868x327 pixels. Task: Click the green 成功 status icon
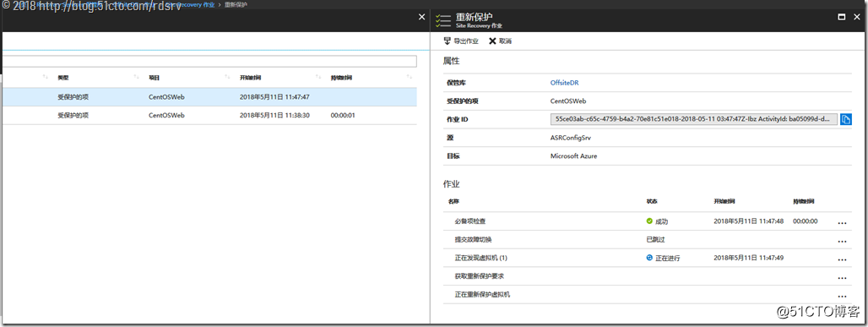click(649, 221)
